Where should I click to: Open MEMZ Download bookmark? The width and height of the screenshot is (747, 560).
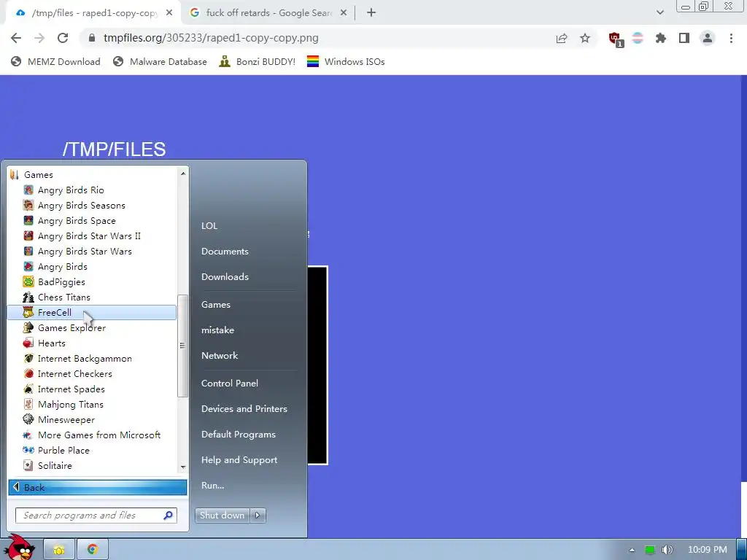pyautogui.click(x=55, y=61)
